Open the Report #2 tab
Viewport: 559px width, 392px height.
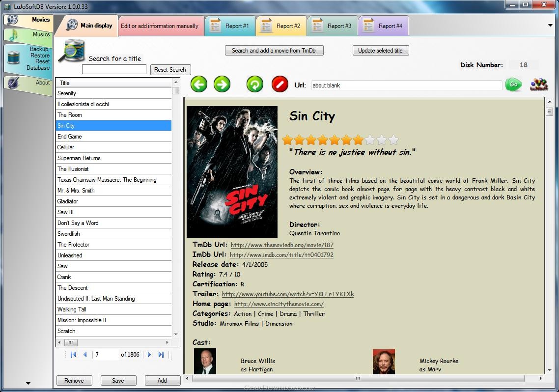coord(281,26)
